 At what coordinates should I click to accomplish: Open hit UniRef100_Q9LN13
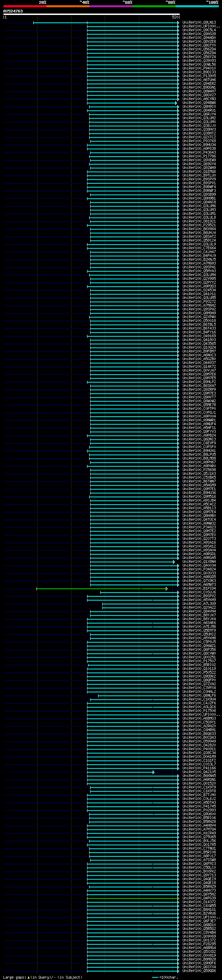coord(199,23)
